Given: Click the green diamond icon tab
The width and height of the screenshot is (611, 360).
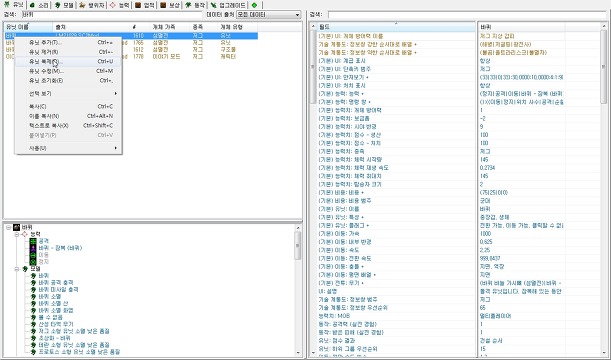Looking at the screenshot, I should click(254, 5).
